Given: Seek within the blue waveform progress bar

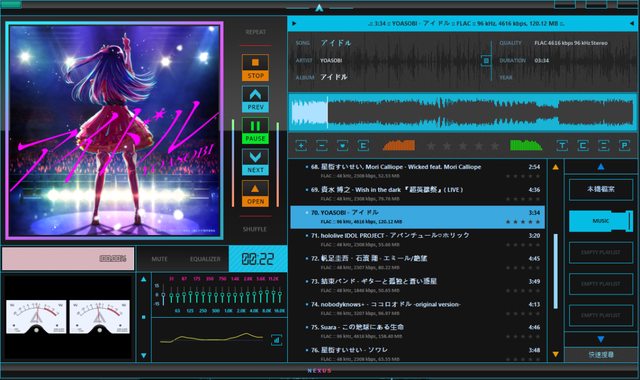Looking at the screenshot, I should point(462,112).
